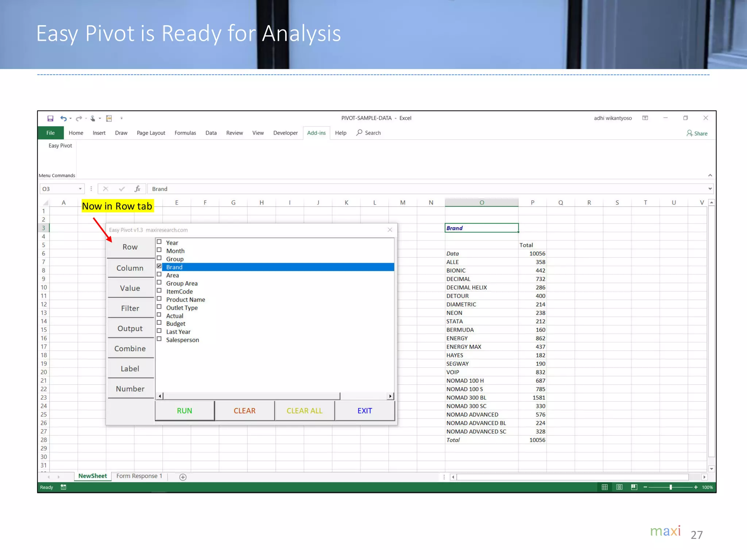Click the Undo arrow icon
747x560 pixels.
point(63,118)
